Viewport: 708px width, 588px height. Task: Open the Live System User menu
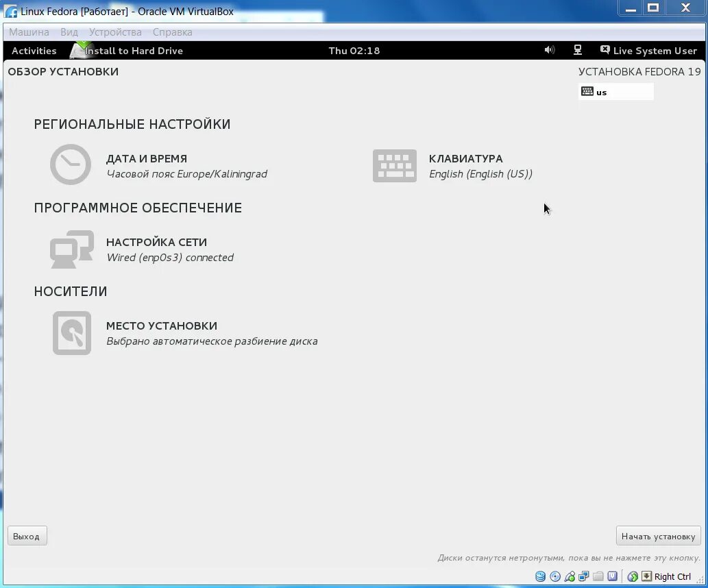tap(655, 51)
